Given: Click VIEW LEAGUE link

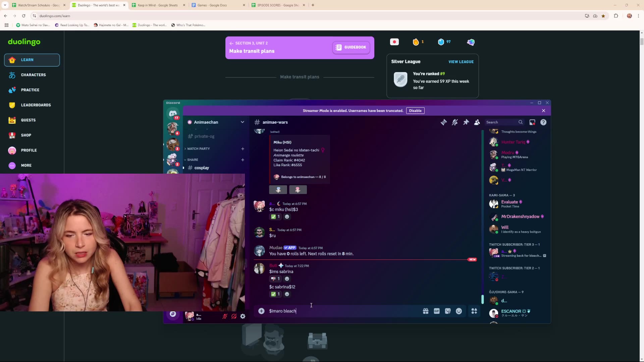Looking at the screenshot, I should tap(461, 62).
